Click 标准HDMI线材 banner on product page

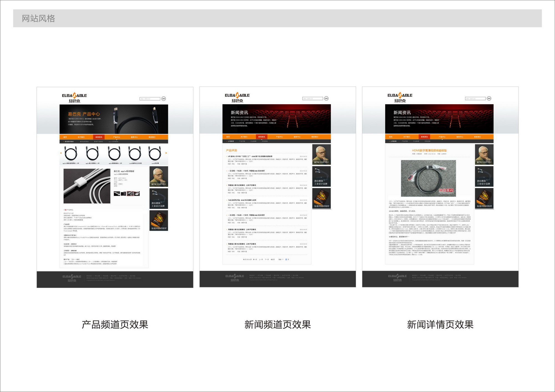[x=159, y=221]
